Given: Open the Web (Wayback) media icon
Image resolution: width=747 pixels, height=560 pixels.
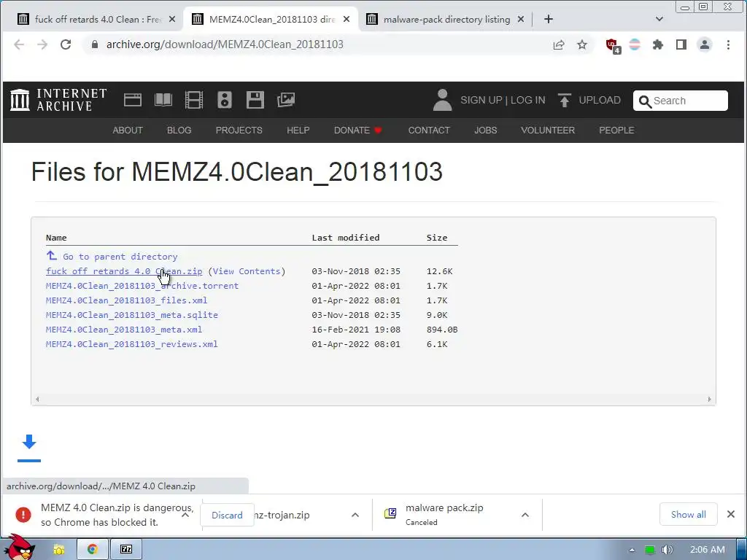Looking at the screenshot, I should coord(133,100).
